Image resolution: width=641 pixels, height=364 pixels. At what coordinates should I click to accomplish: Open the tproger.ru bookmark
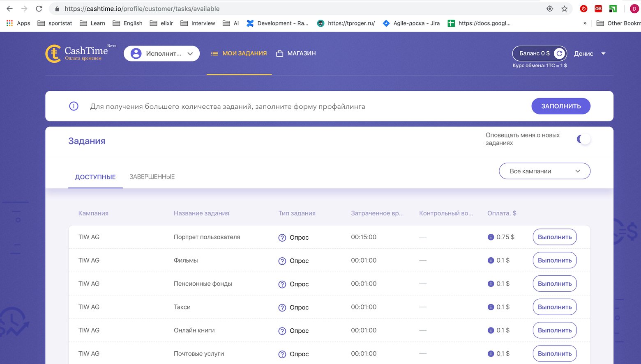point(346,23)
